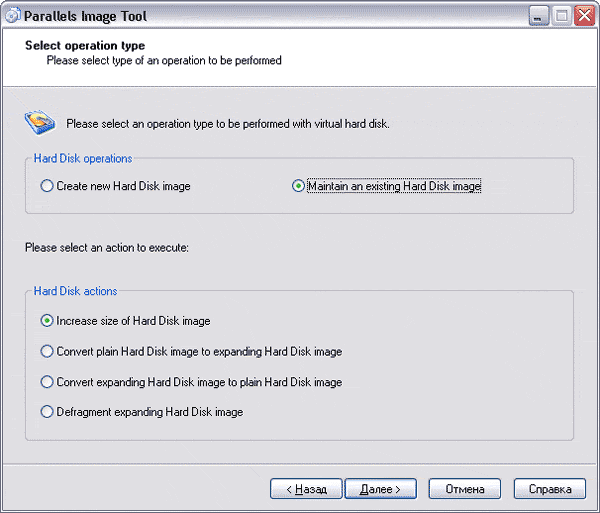This screenshot has width=600, height=513.
Task: Minimize the Parallels Image Tool window
Action: tap(539, 16)
